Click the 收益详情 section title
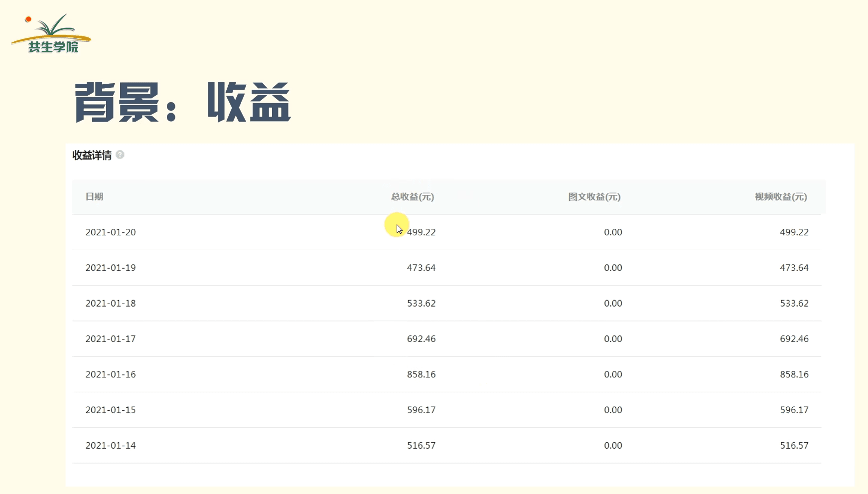The height and width of the screenshot is (494, 868). [x=92, y=155]
